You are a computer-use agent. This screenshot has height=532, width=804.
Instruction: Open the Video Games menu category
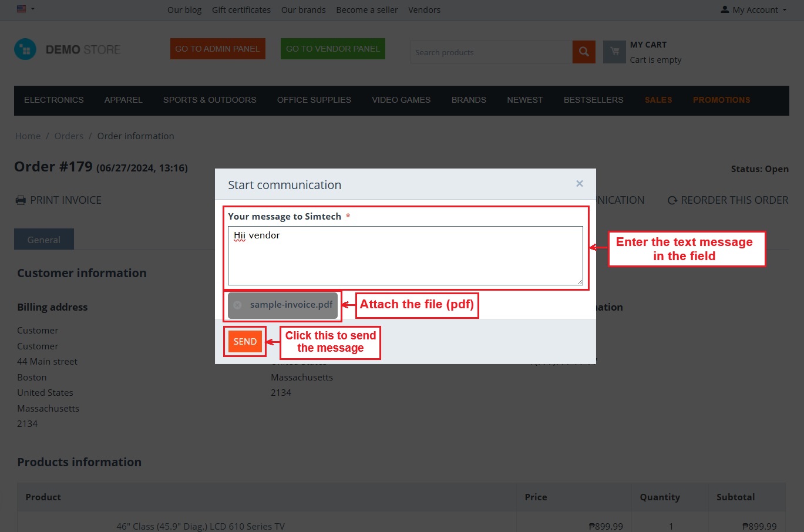tap(401, 100)
